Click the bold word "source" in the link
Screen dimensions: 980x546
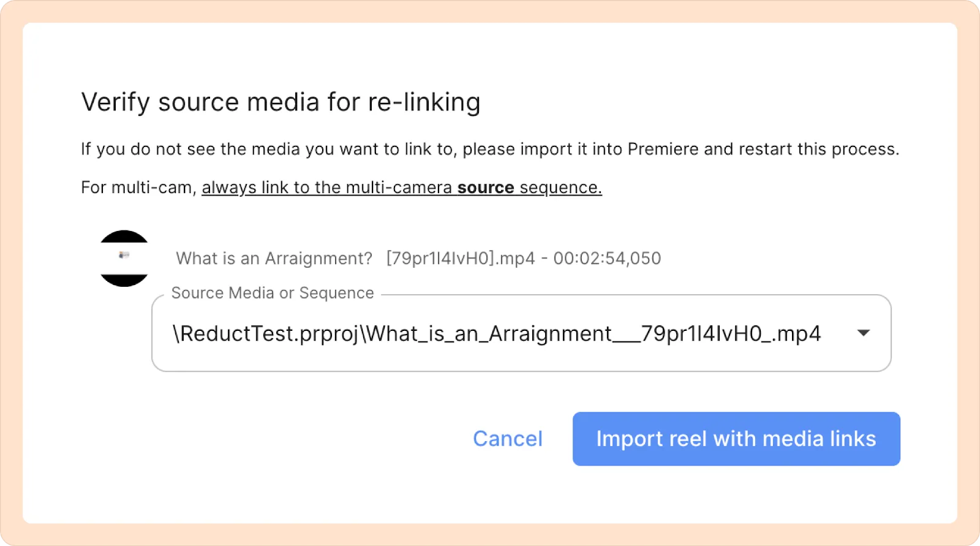(486, 188)
